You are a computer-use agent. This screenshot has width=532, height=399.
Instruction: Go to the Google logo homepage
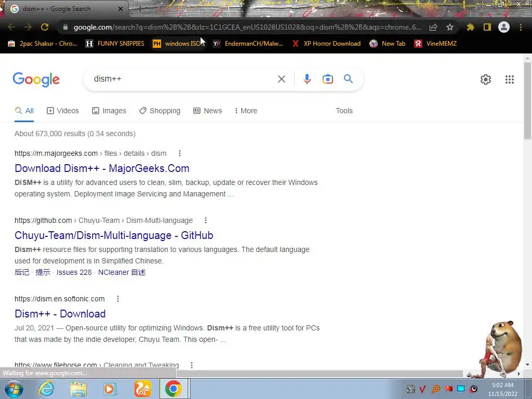pyautogui.click(x=36, y=79)
